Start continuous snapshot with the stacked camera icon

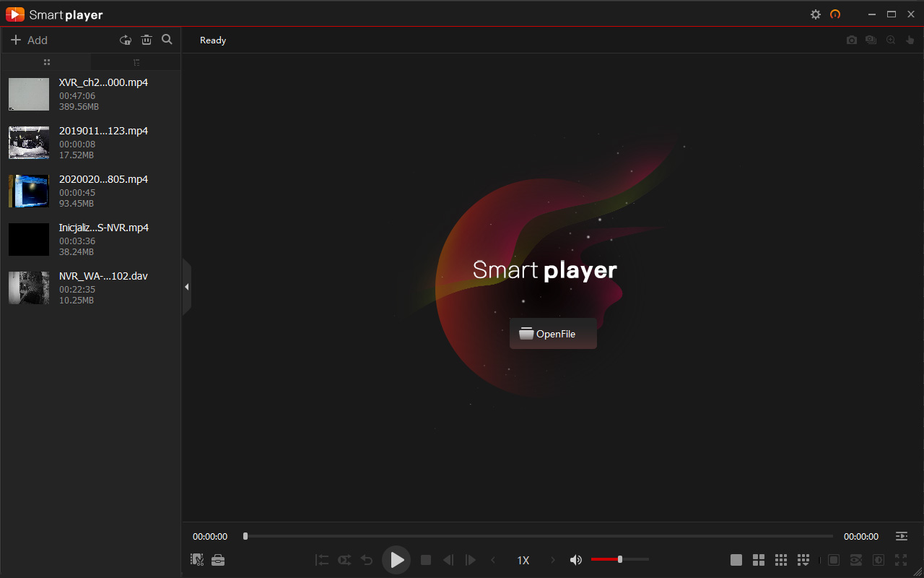point(871,40)
